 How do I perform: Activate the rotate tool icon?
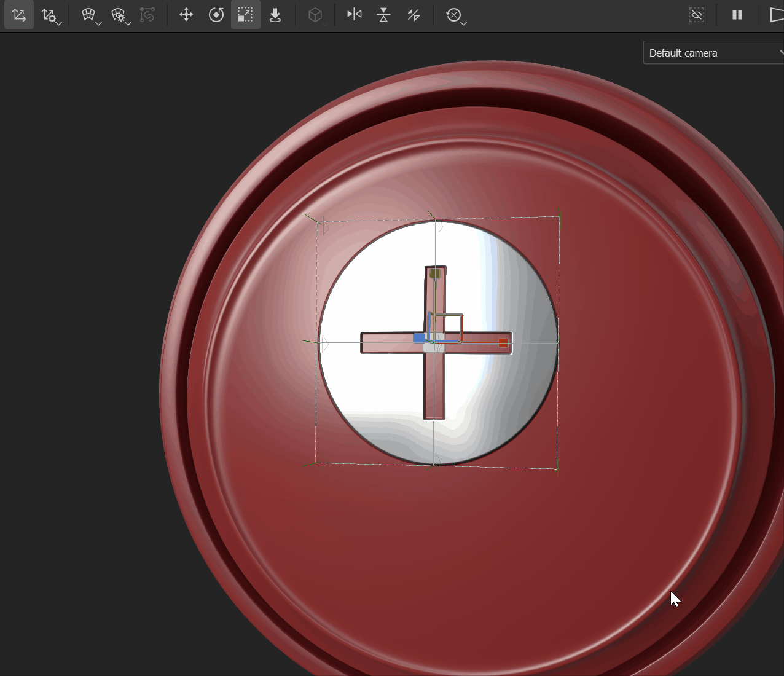216,15
